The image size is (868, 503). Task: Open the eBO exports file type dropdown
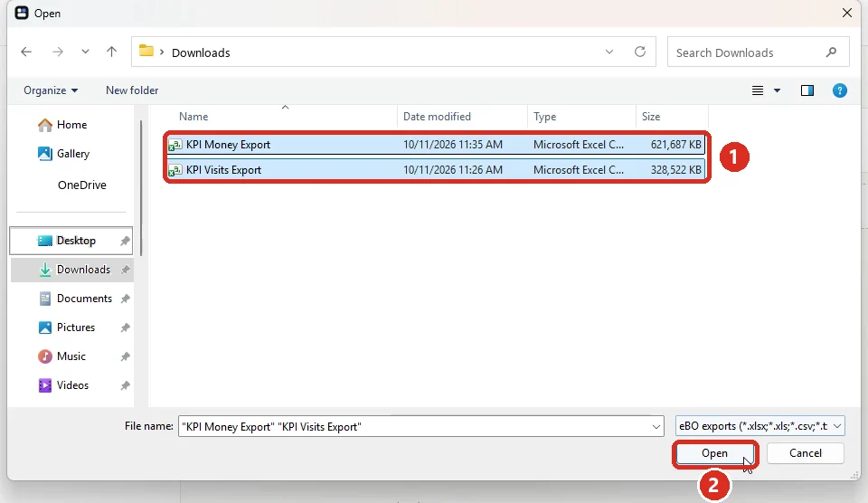[x=760, y=426]
